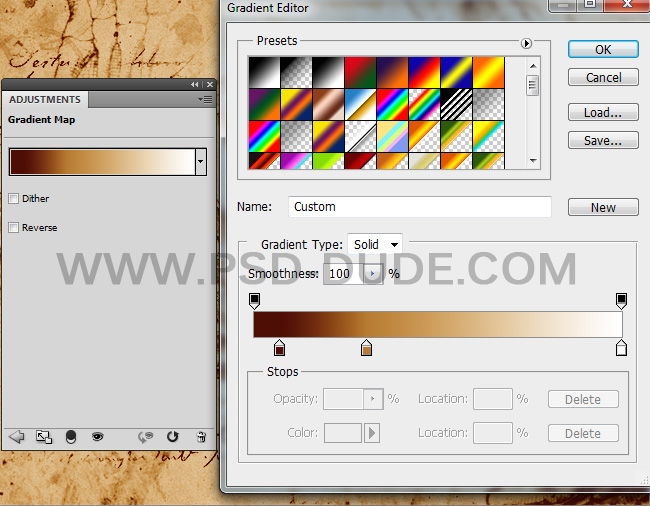This screenshot has width=650, height=506.
Task: Select the transparent stripes gradient preset
Action: pyautogui.click(x=456, y=104)
